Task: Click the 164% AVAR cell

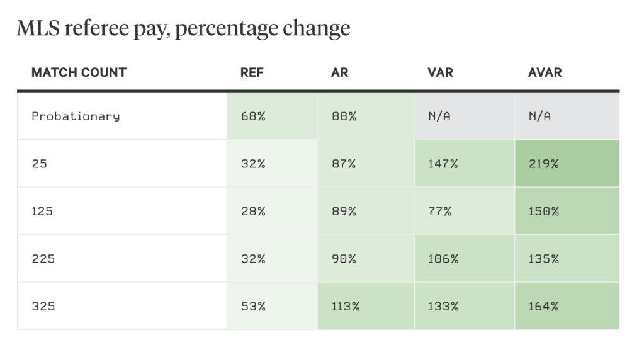Action: (x=543, y=307)
